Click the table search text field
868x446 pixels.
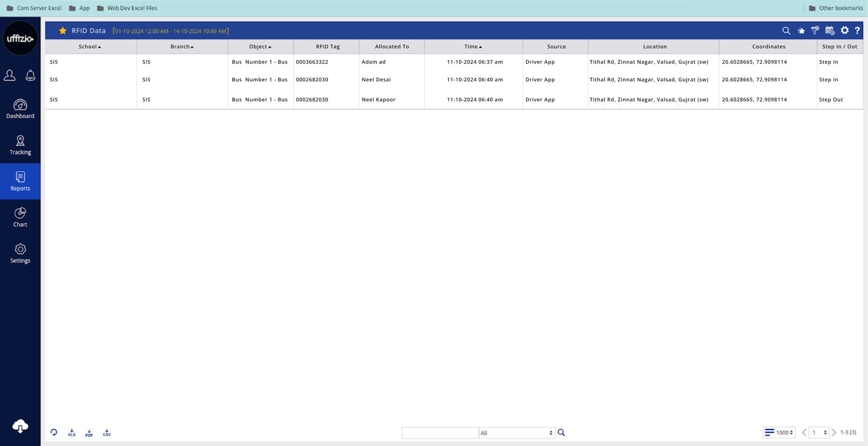(440, 433)
